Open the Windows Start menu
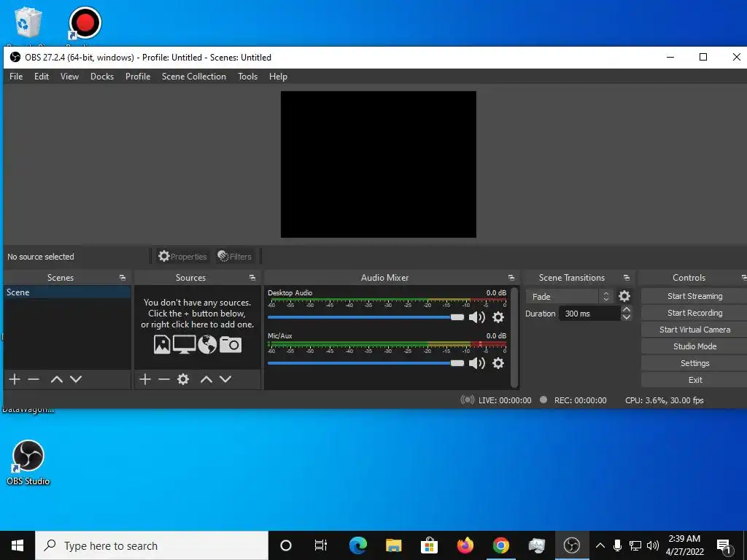 [18, 545]
